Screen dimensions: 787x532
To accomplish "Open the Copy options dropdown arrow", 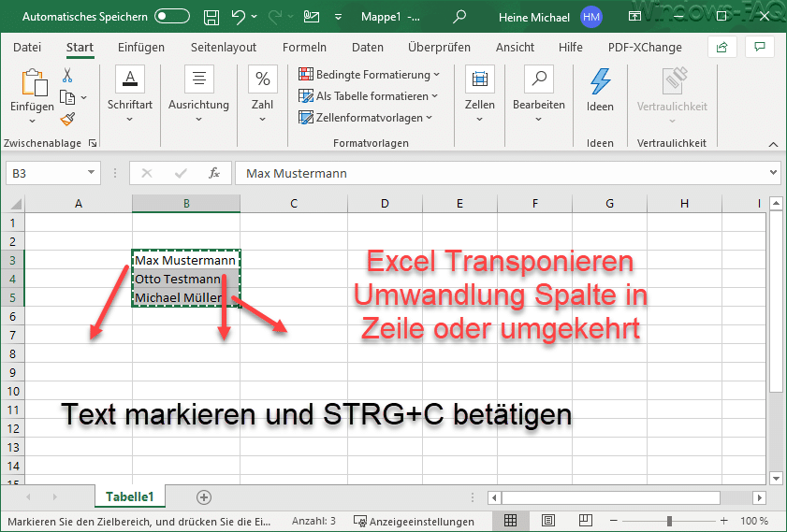I will click(84, 97).
